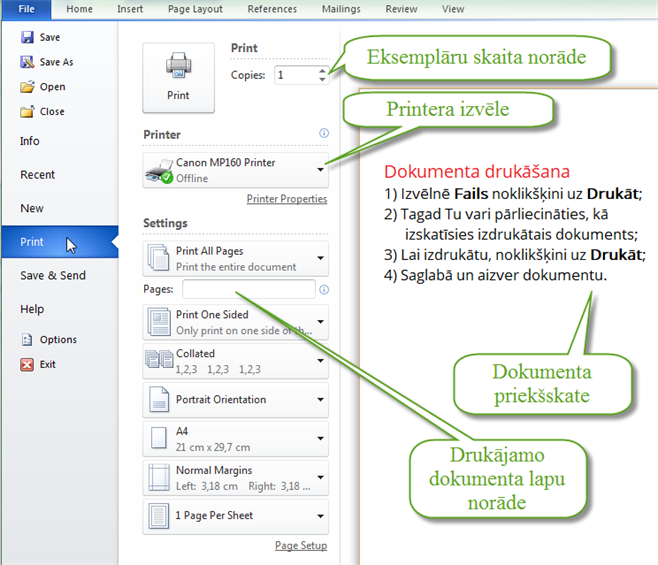Viewport: 658px width, 565px height.
Task: Open the Mailings ribbon tab
Action: click(341, 9)
